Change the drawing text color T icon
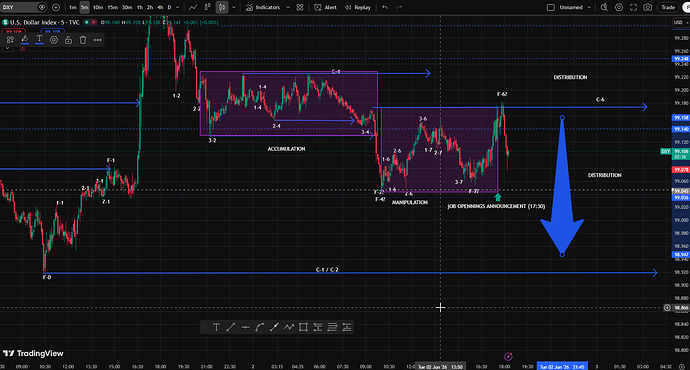Image resolution: width=690 pixels, height=370 pixels. [x=39, y=40]
